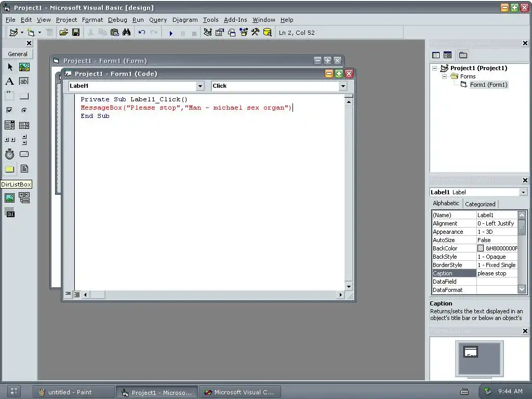Select the Data control tool
The width and height of the screenshot is (532, 399).
coord(24,197)
